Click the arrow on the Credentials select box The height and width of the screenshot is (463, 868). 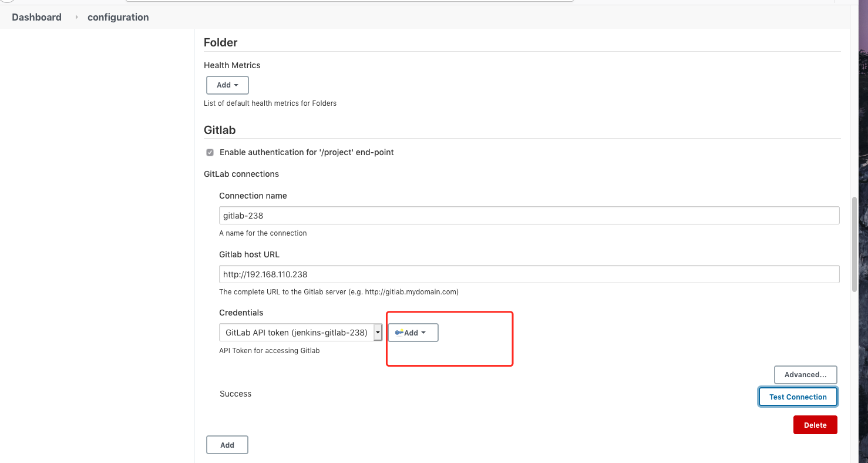(x=378, y=333)
